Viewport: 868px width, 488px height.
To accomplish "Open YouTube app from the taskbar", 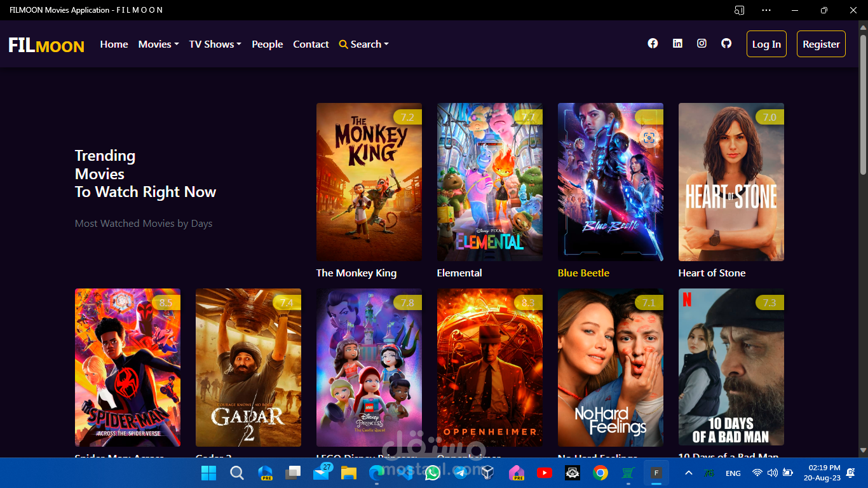I will click(x=545, y=473).
